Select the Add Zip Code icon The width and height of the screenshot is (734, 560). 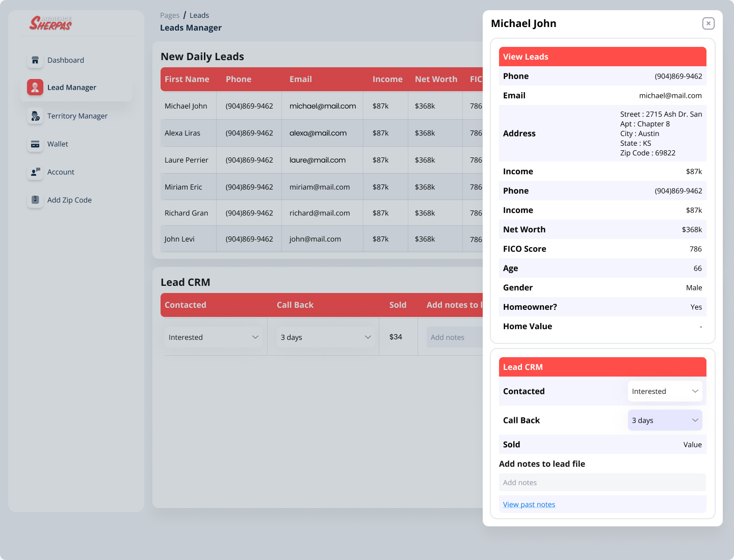pyautogui.click(x=35, y=200)
